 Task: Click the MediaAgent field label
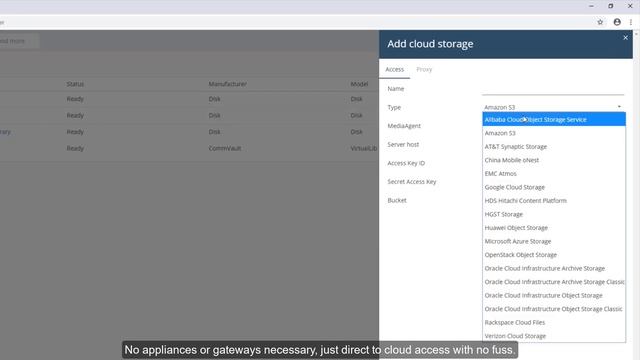click(404, 126)
